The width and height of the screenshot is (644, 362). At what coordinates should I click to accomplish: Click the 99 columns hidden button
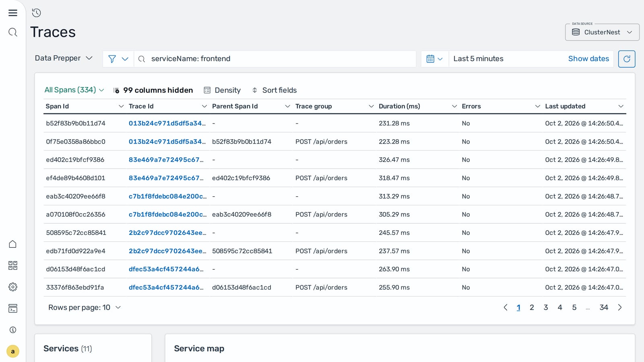click(x=153, y=90)
